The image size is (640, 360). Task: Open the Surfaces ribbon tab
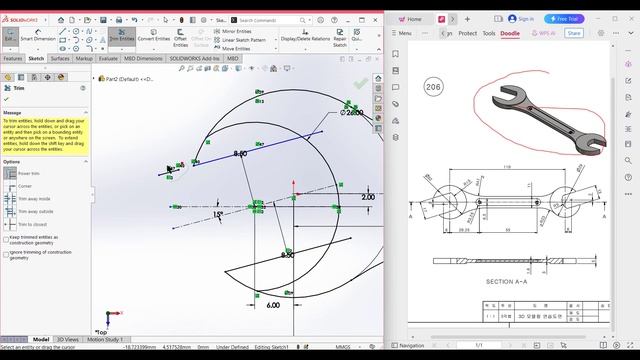click(60, 59)
